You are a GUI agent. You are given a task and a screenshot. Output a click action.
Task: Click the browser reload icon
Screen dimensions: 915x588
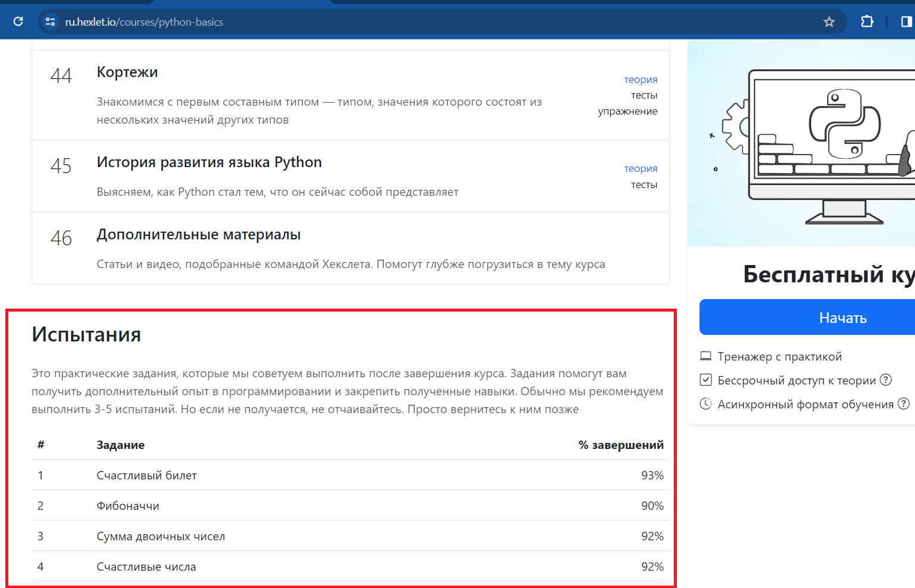(x=19, y=22)
